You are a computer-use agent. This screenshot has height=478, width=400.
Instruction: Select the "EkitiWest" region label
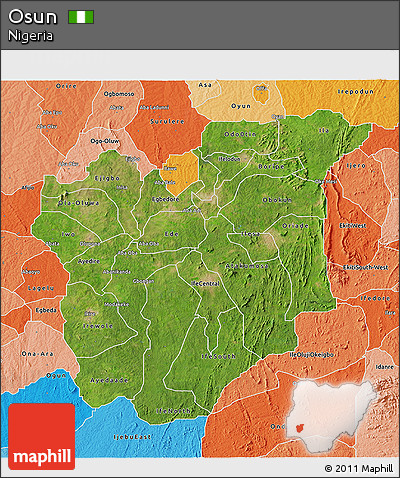(353, 226)
